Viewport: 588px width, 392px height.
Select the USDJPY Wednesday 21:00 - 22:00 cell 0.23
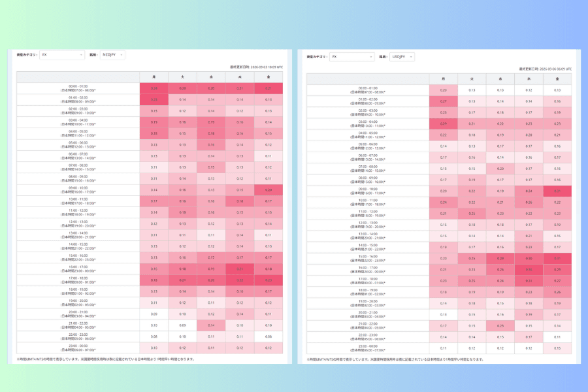tap(500, 325)
